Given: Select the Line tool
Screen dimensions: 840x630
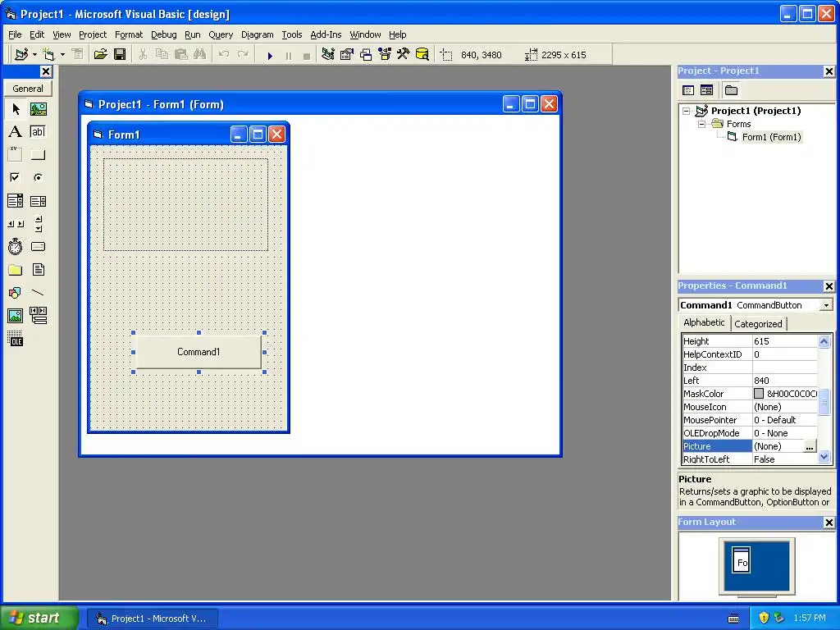Looking at the screenshot, I should coord(38,293).
